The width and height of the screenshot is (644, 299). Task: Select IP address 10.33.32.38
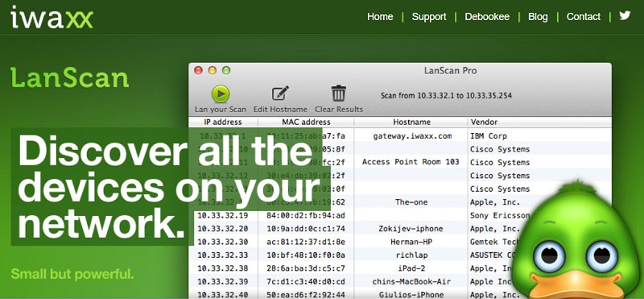pyautogui.click(x=223, y=268)
